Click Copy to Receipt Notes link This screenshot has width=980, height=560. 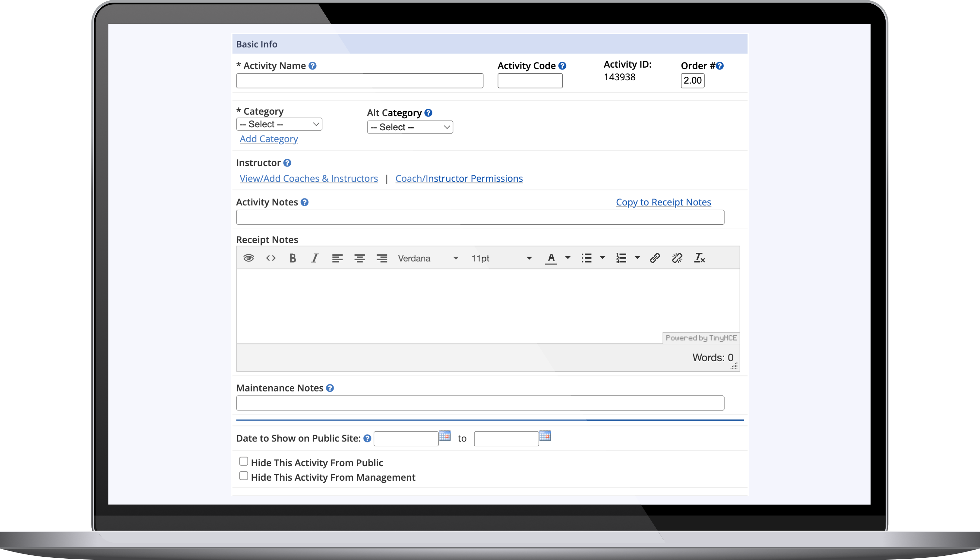(x=663, y=202)
